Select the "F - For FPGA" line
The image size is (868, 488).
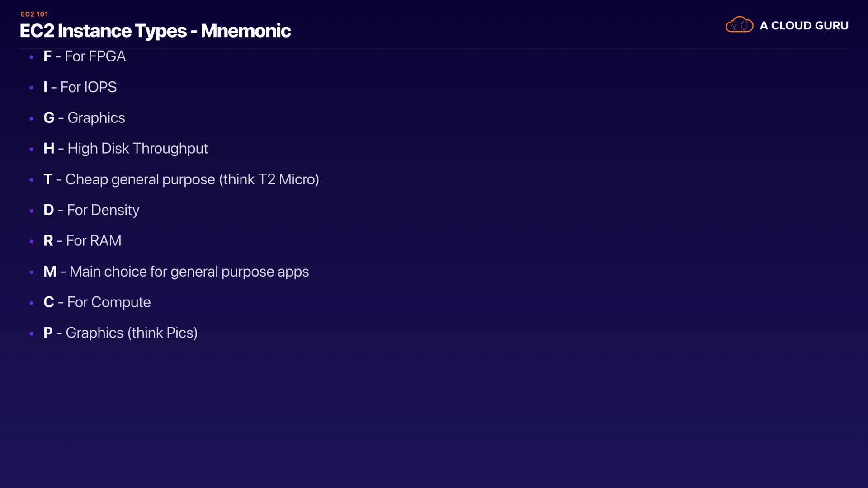[x=85, y=56]
